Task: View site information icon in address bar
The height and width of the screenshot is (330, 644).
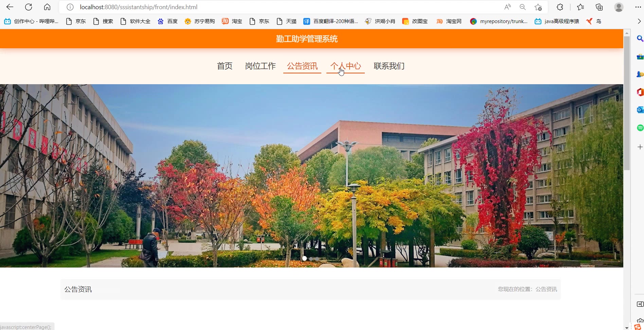Action: pyautogui.click(x=70, y=7)
